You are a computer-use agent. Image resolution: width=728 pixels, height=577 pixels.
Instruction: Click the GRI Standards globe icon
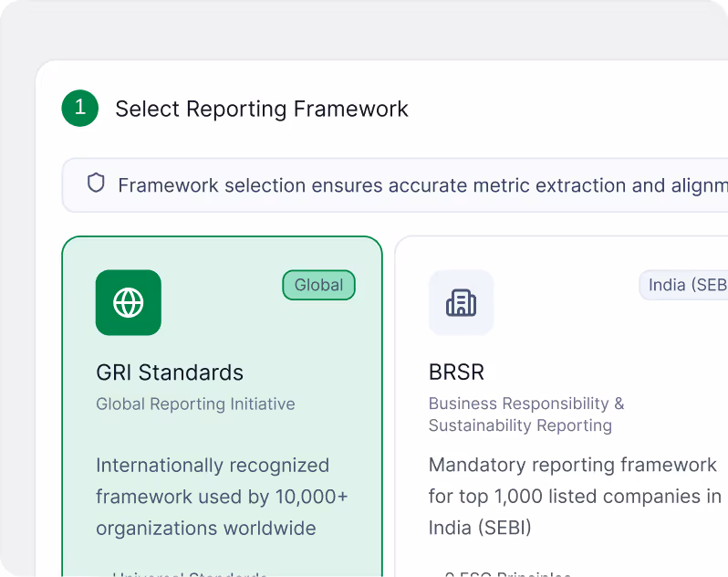point(128,302)
